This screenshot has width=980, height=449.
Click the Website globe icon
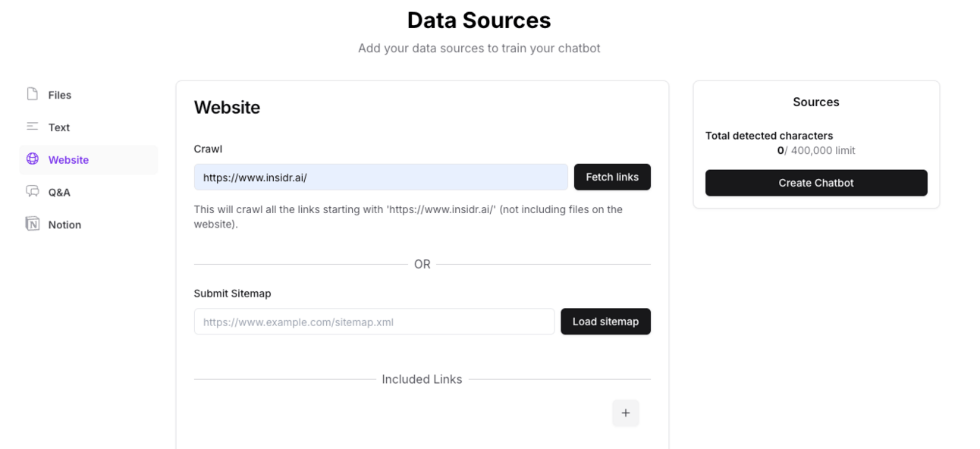click(33, 159)
